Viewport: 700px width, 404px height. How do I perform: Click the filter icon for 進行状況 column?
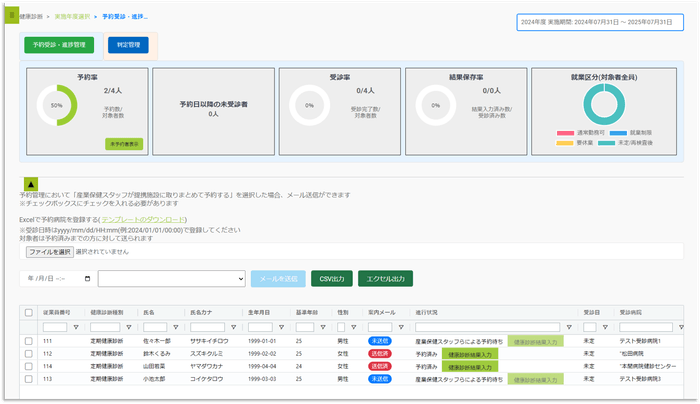(569, 327)
